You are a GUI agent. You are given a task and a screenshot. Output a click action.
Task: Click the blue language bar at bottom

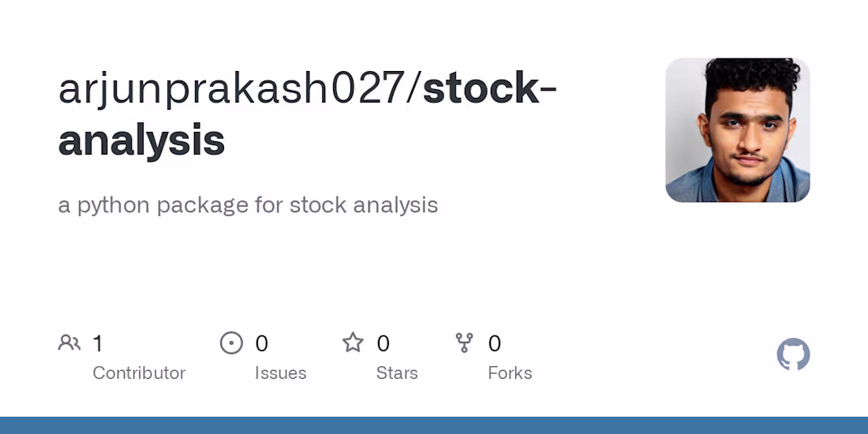click(434, 425)
